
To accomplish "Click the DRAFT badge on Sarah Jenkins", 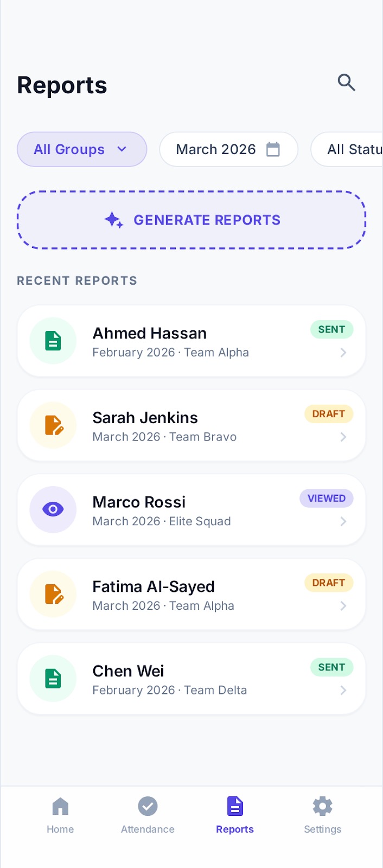I will tap(329, 414).
